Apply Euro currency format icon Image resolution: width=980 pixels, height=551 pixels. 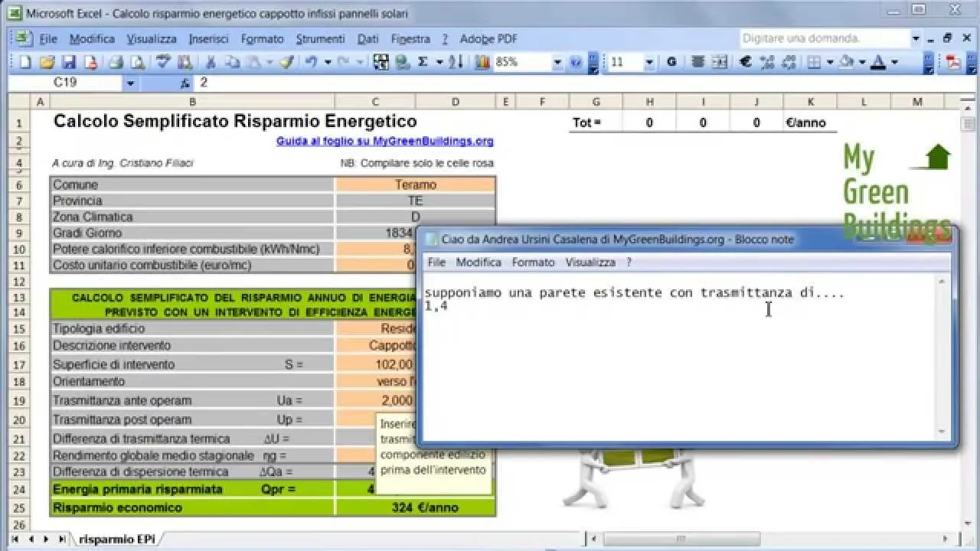pos(745,63)
